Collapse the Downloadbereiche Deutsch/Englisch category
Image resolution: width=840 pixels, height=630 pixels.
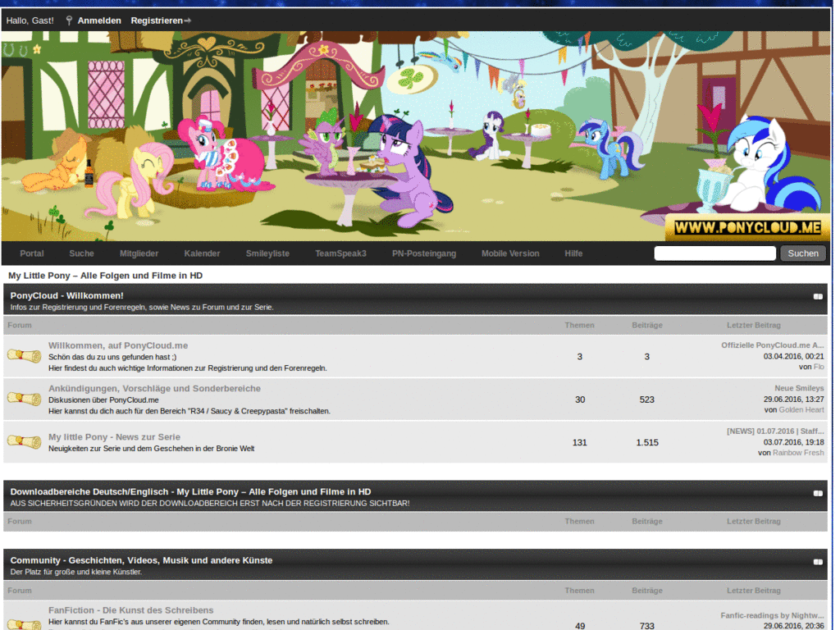[x=818, y=493]
